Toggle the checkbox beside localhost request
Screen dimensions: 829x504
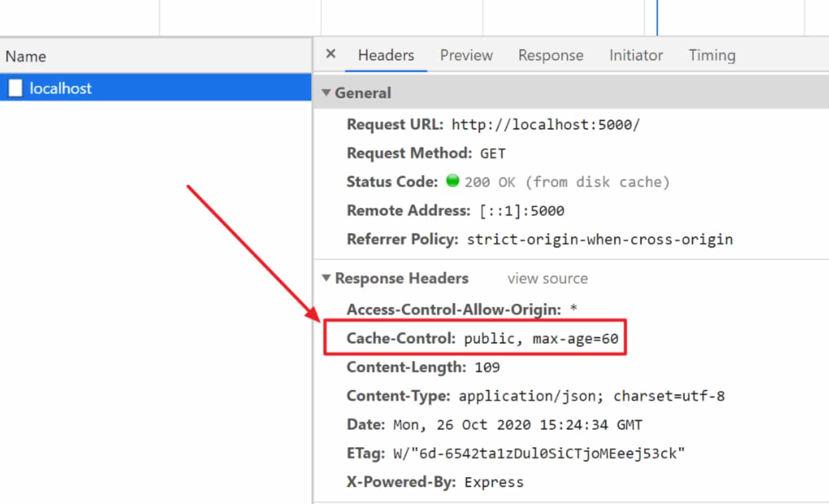point(15,87)
